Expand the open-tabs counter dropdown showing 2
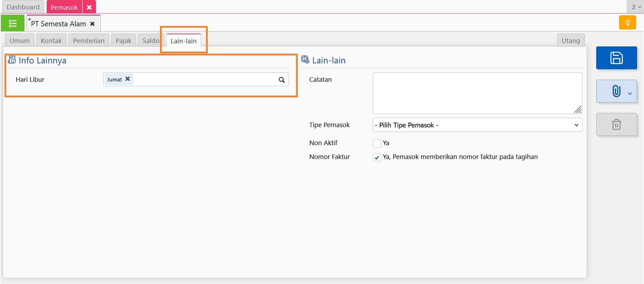This screenshot has width=644, height=284. (636, 7)
